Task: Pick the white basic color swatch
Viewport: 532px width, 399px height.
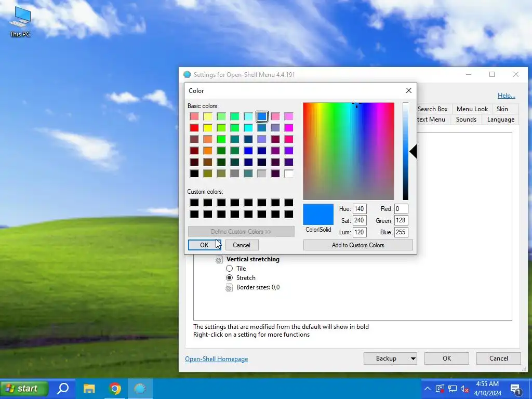Action: [x=289, y=174]
